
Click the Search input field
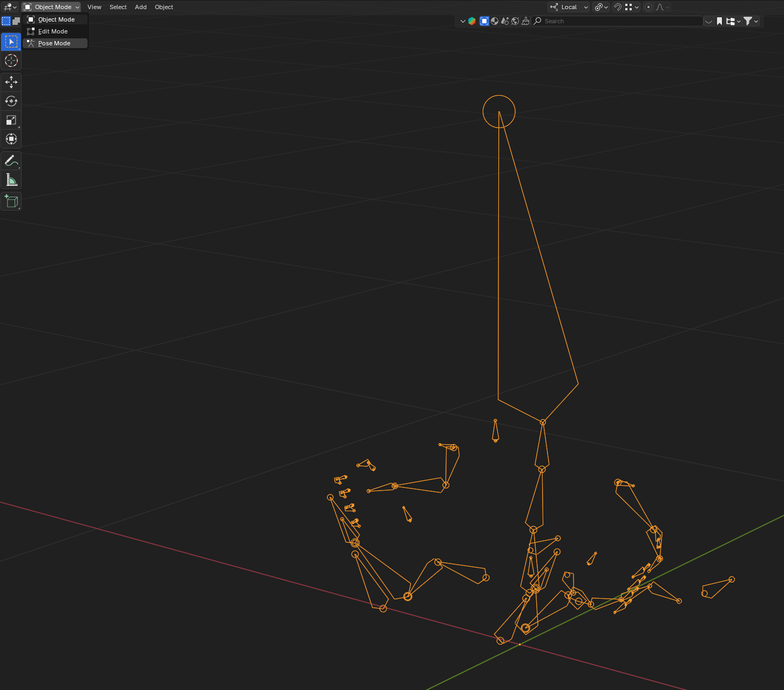tap(617, 21)
